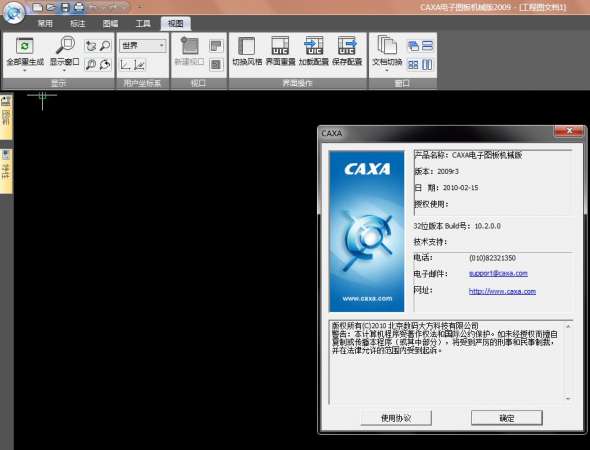This screenshot has height=450, width=590.
Task: Open the http://www.caxa.com website link
Action: (x=502, y=291)
